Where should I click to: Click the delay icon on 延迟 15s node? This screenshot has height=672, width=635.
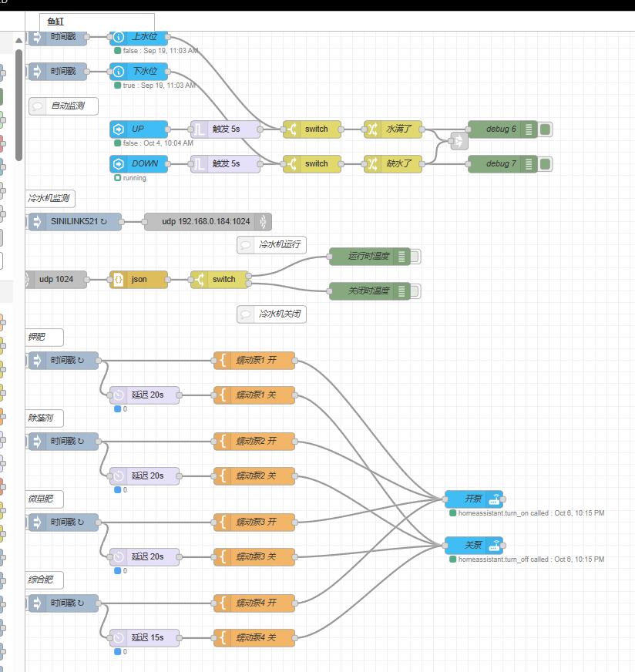[119, 637]
